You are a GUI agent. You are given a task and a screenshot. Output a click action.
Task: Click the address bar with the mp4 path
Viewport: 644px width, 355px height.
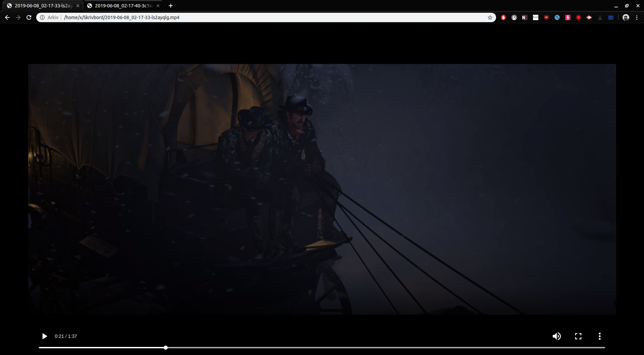(x=266, y=17)
